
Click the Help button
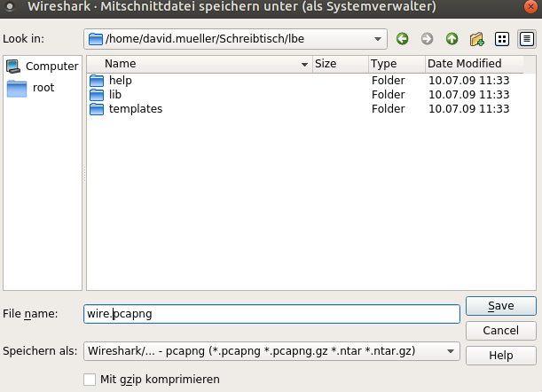pyautogui.click(x=501, y=356)
